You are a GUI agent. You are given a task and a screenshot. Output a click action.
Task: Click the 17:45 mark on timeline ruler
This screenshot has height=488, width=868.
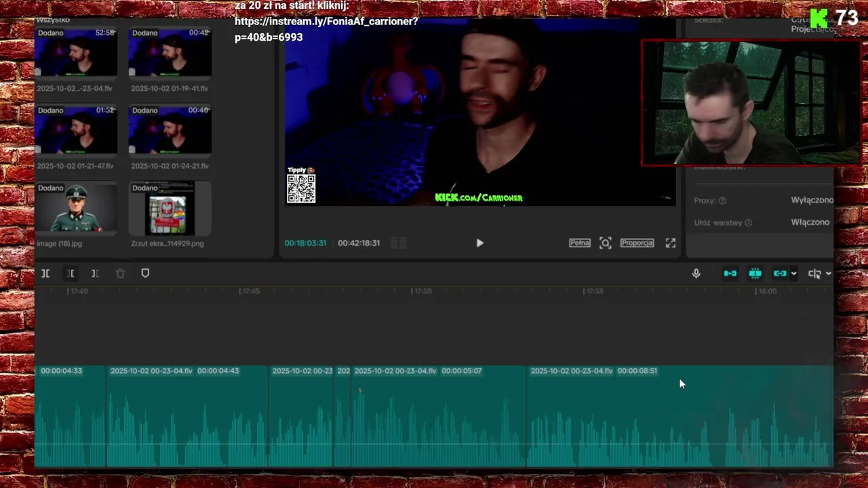[250, 291]
